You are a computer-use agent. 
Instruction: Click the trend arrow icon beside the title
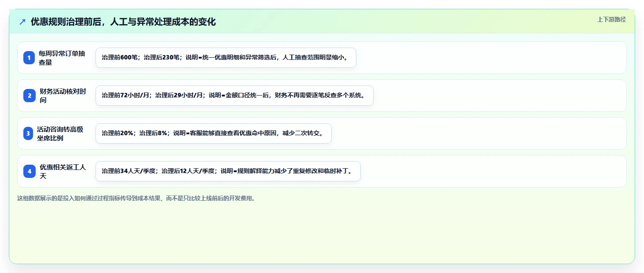22,22
